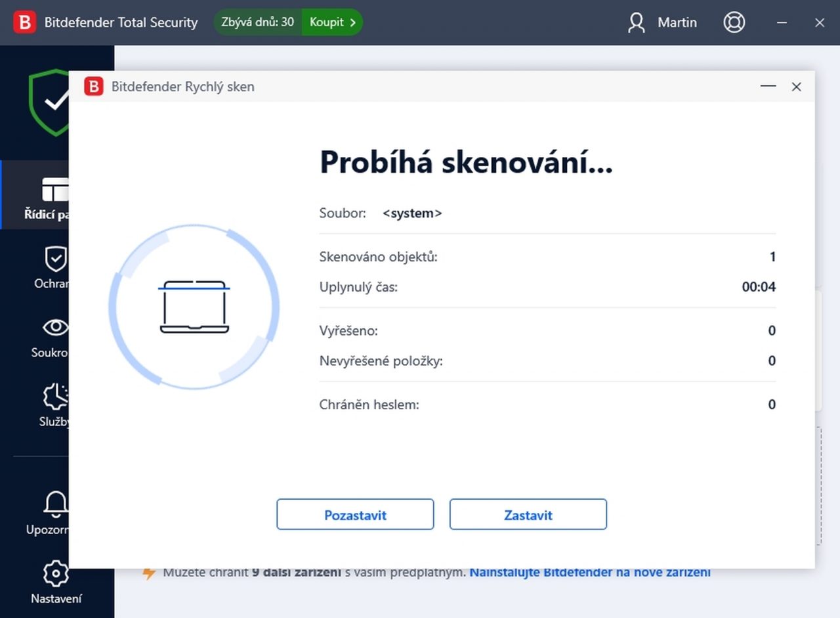840x618 pixels.
Task: Open the Upozornění bell icon
Action: point(55,504)
